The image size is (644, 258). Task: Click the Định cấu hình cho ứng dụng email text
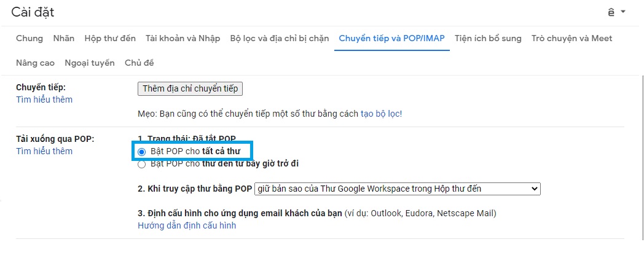point(240,214)
